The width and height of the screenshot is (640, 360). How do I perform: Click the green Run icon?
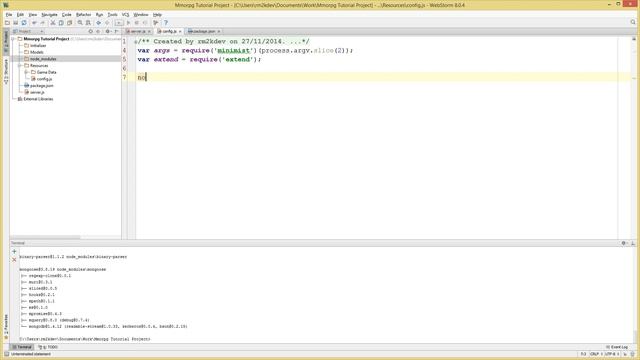coord(128,23)
